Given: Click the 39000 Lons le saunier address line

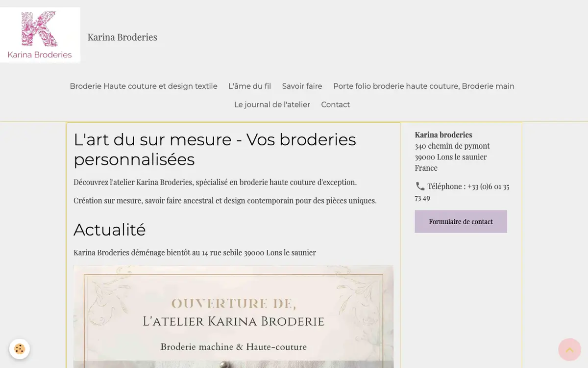Looking at the screenshot, I should [451, 157].
